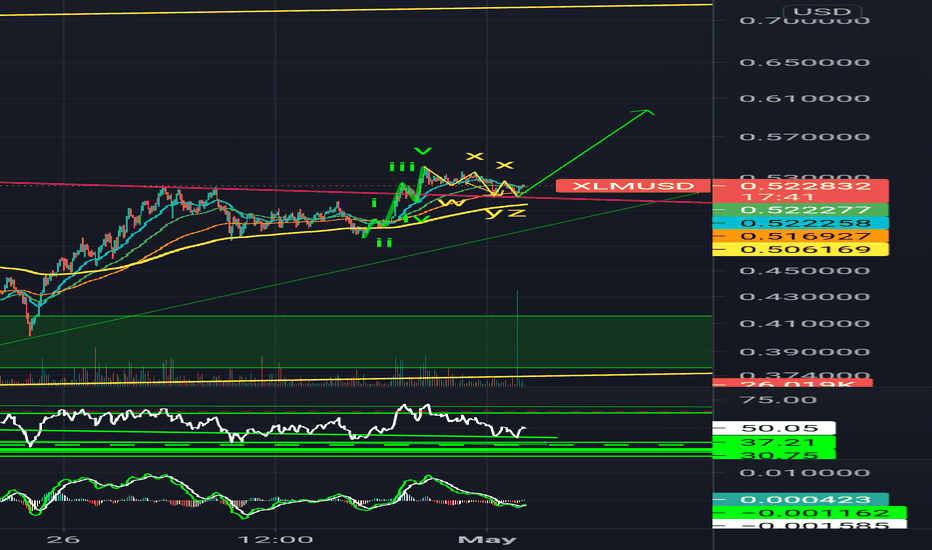This screenshot has width=932, height=550.
Task: Select the cyan 0.522258 moving average label
Action: coord(800,223)
